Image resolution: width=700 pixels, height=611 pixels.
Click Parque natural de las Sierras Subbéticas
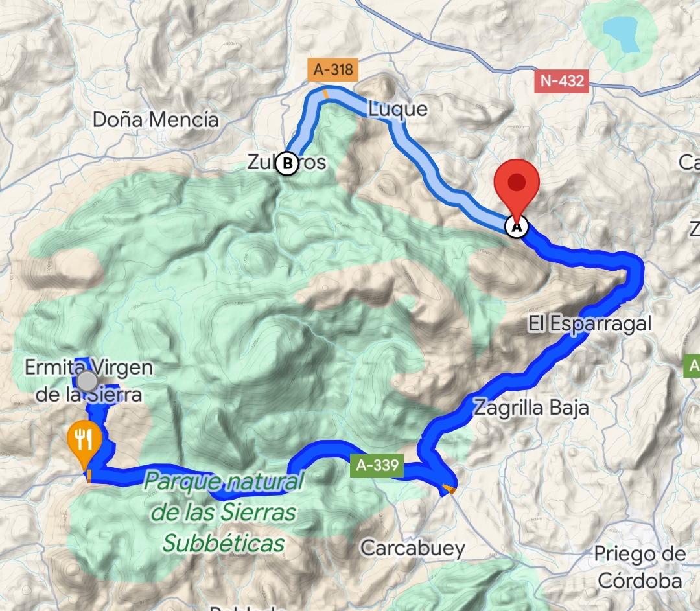tap(224, 513)
